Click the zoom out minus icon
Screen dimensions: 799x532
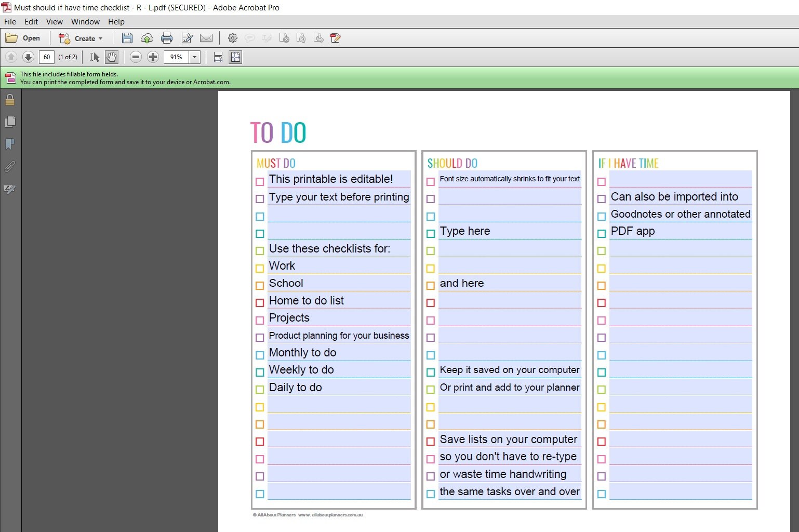(x=136, y=57)
